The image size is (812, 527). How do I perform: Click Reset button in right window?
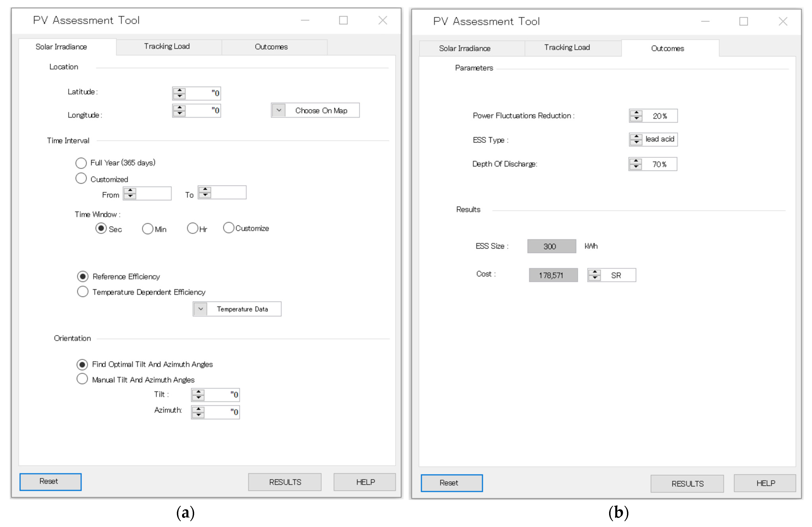tap(451, 483)
